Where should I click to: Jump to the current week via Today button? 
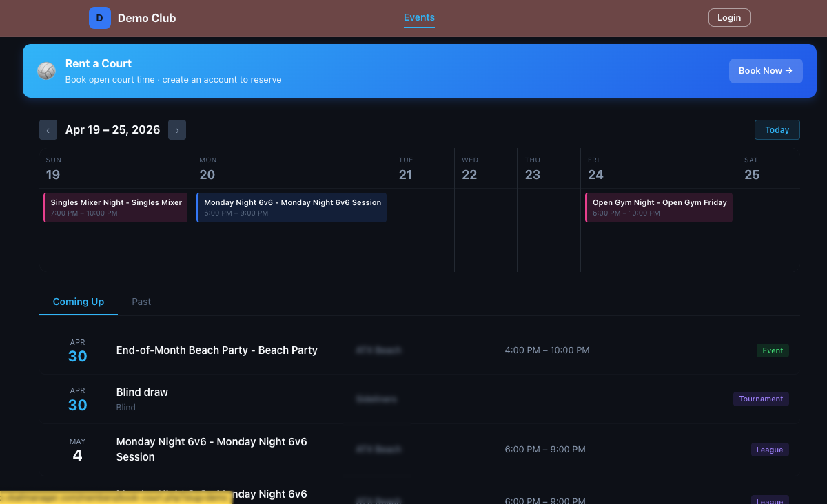[x=777, y=129]
